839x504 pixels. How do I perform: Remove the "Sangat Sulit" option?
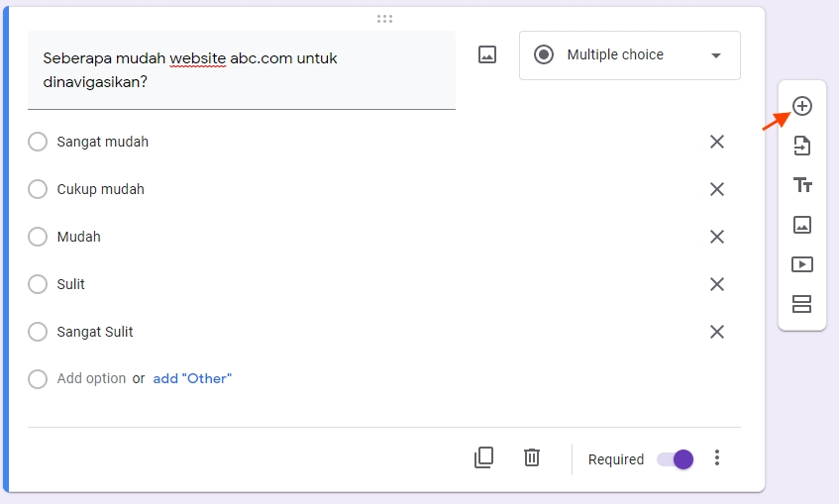point(717,332)
